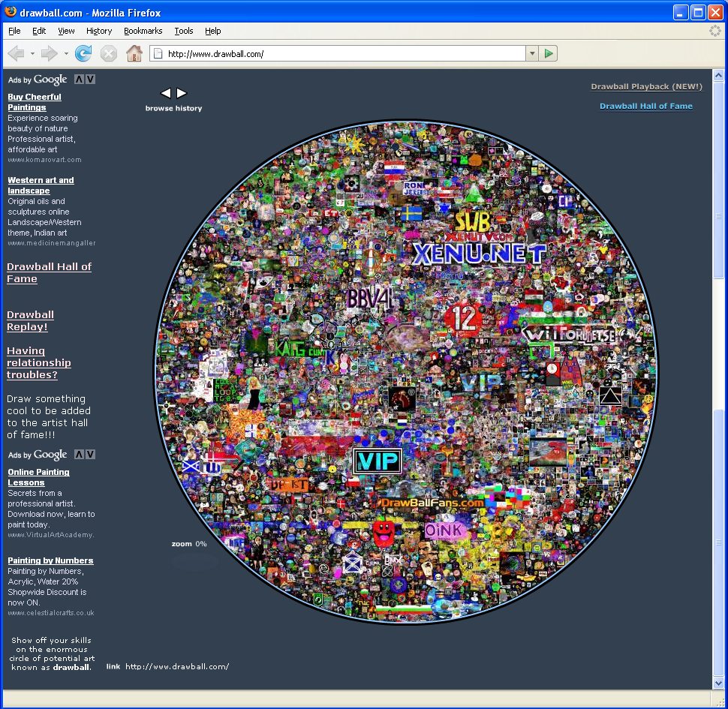
Task: Click the vertical scrollbar up arrow
Action: [x=718, y=75]
